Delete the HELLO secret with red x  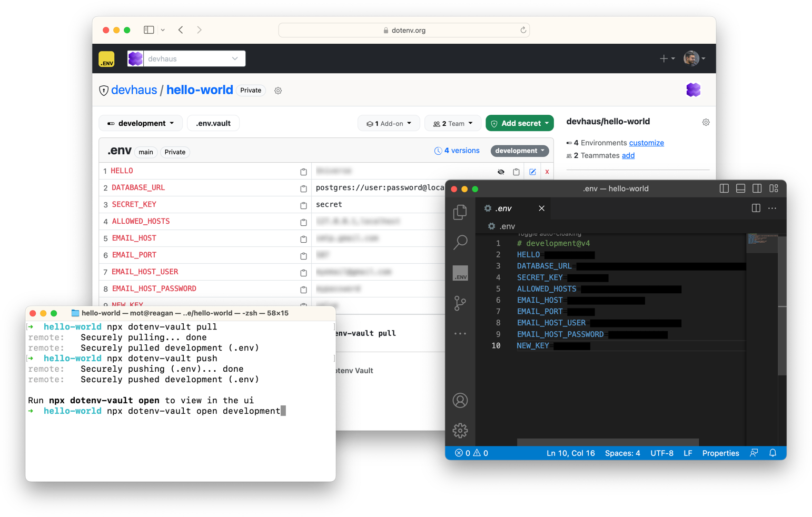547,172
